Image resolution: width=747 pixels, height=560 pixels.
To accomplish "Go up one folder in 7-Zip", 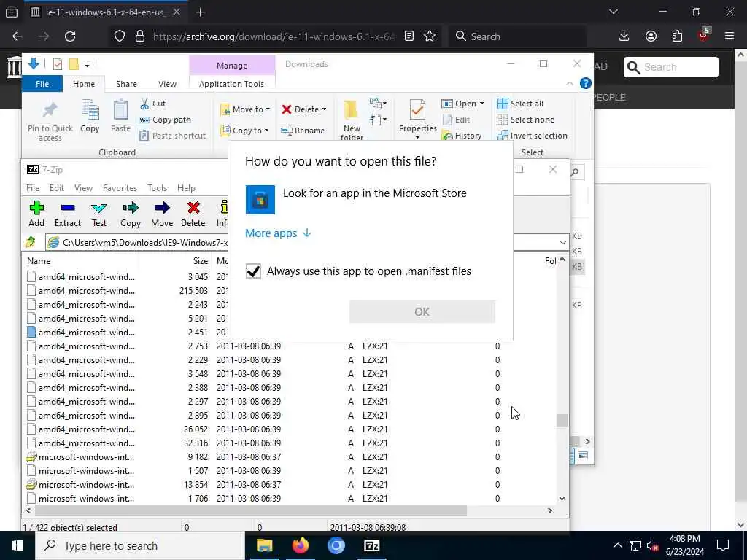I will 31,242.
